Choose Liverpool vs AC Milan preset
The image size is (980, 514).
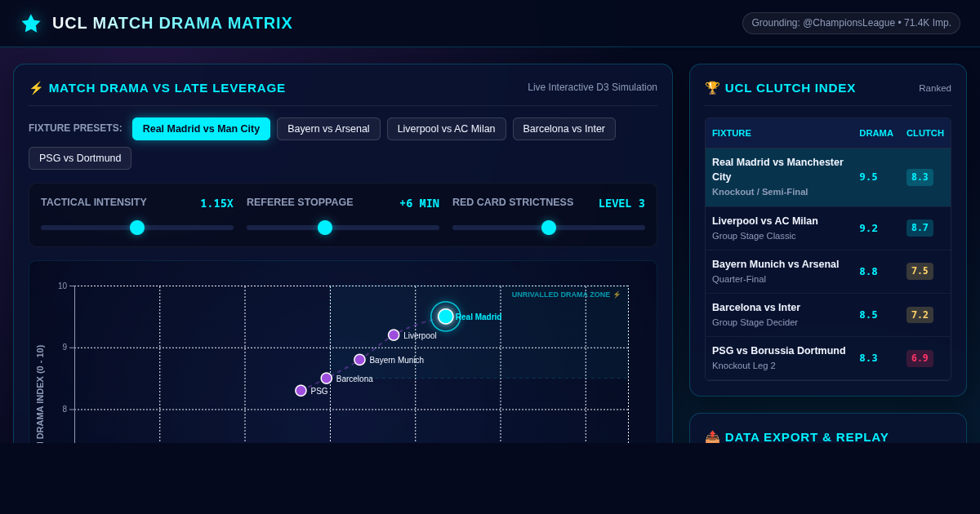447,129
